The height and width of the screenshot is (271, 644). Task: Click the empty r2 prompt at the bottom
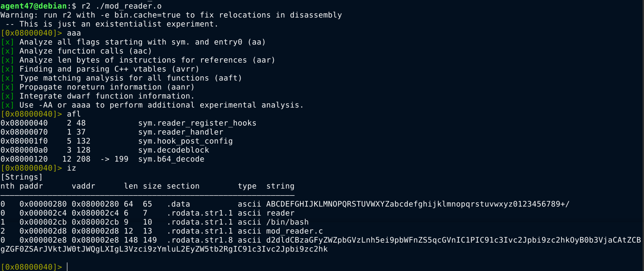click(67, 267)
